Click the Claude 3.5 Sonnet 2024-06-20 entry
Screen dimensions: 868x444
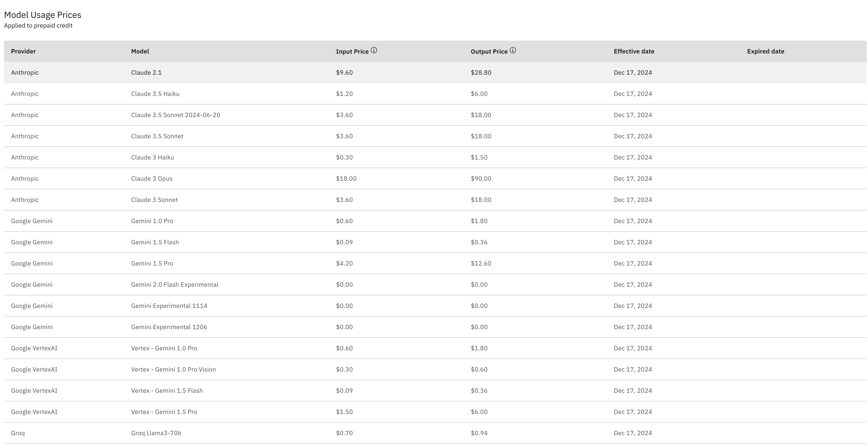tap(175, 115)
